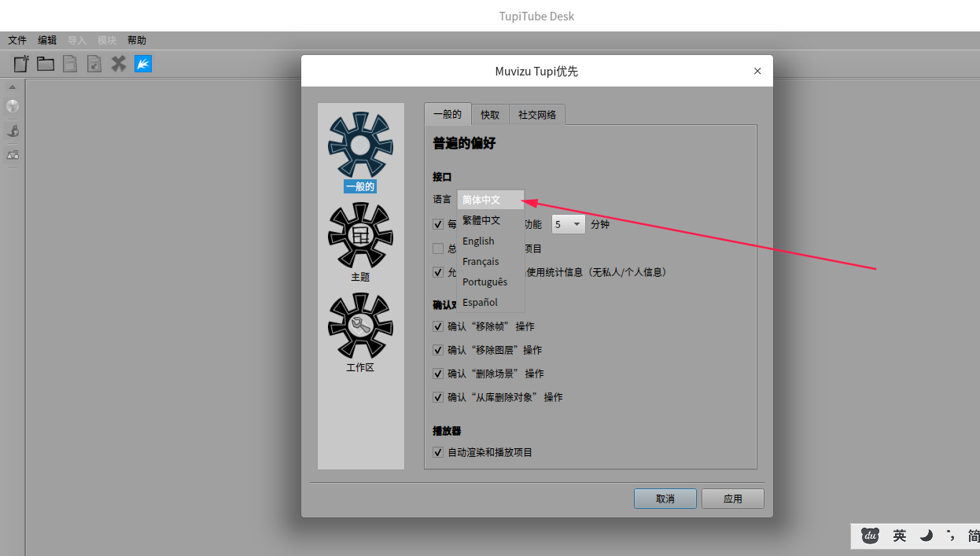Choose 繁體中文 from language list

coord(491,220)
